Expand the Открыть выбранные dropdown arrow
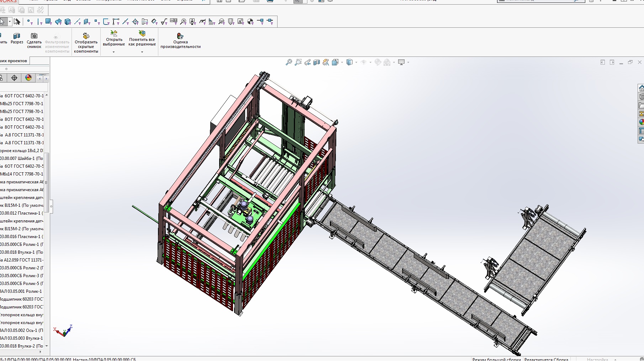The width and height of the screenshot is (644, 361). [114, 52]
